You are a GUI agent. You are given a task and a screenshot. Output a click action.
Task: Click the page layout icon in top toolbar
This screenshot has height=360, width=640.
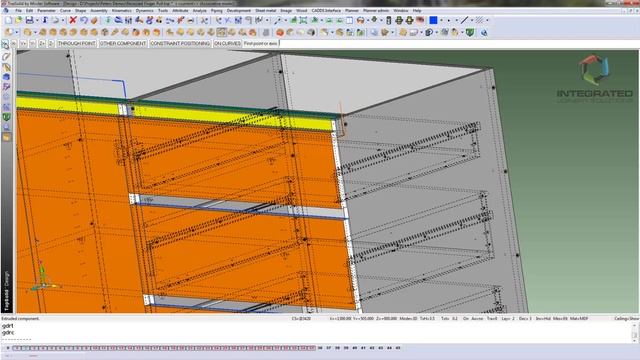pyautogui.click(x=350, y=20)
